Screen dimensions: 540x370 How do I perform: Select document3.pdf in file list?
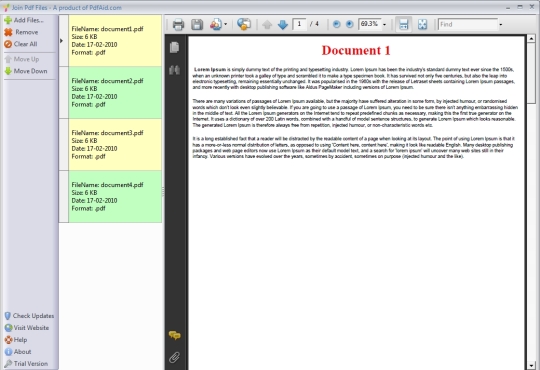[x=115, y=145]
